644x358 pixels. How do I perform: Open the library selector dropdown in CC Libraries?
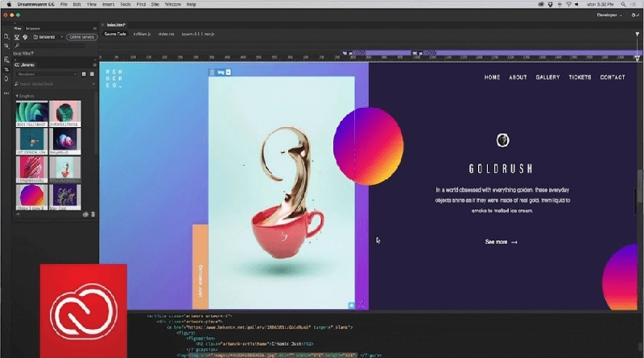click(44, 73)
